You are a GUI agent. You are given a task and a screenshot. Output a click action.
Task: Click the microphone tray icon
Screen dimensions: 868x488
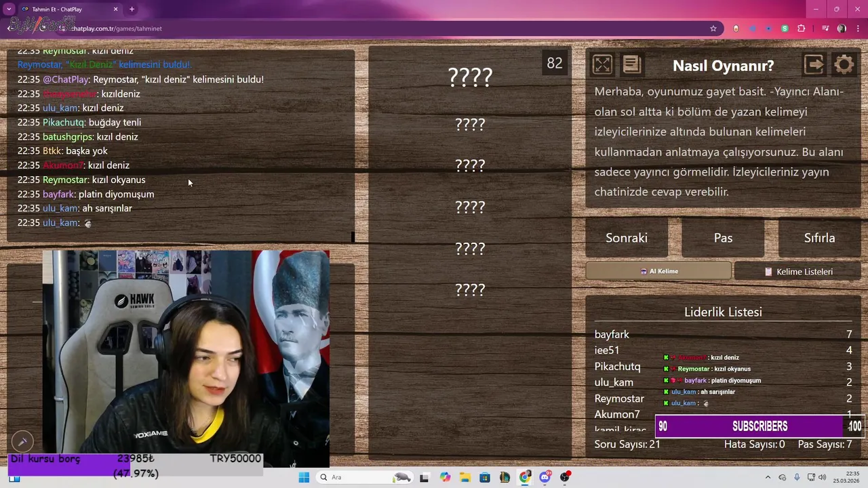797,477
